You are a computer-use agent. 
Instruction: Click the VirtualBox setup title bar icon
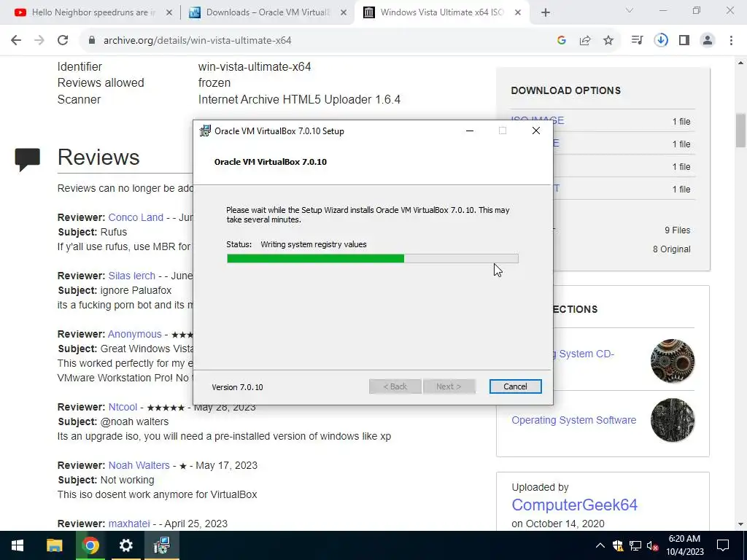[205, 131]
